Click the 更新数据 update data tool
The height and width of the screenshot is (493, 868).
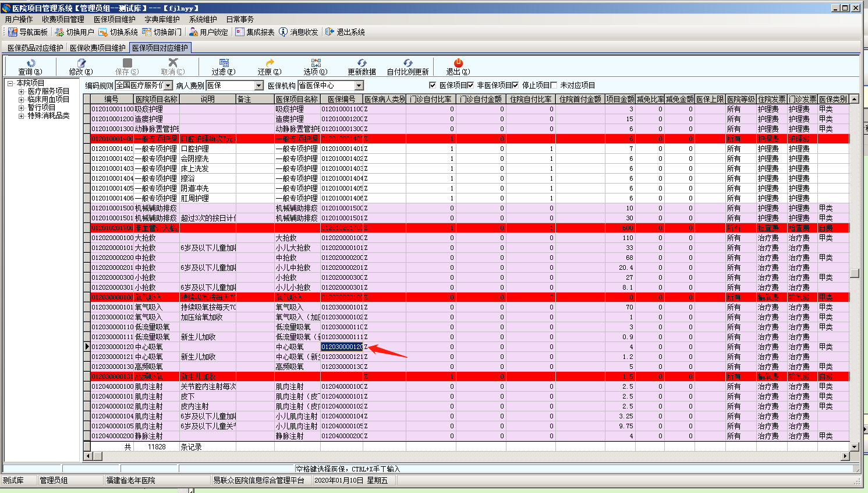tap(362, 67)
